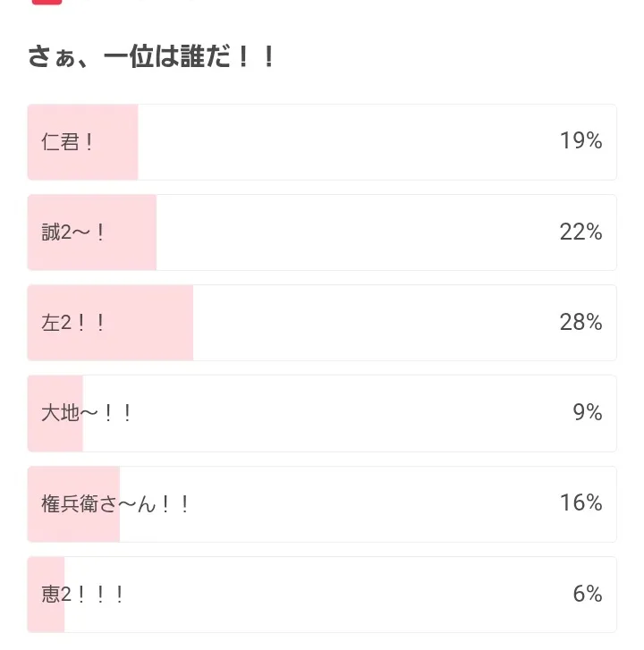Click the pink progress fill of 仁君！

click(116, 142)
